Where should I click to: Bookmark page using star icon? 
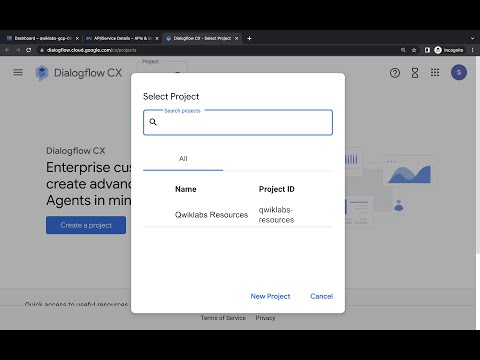point(414,50)
